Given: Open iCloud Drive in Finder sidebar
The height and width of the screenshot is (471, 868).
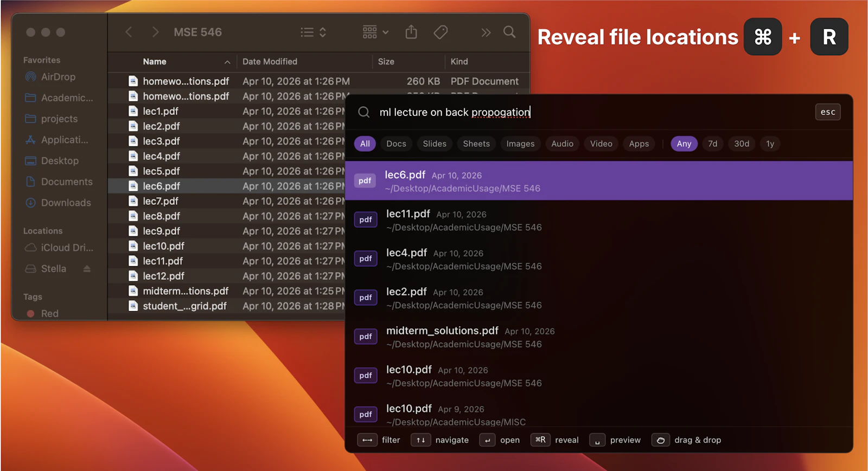Looking at the screenshot, I should click(x=59, y=248).
